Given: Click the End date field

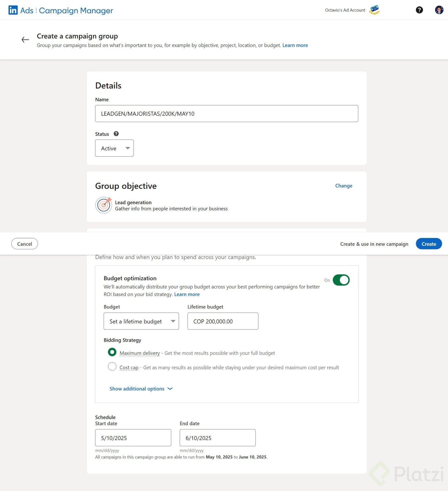Looking at the screenshot, I should [217, 438].
